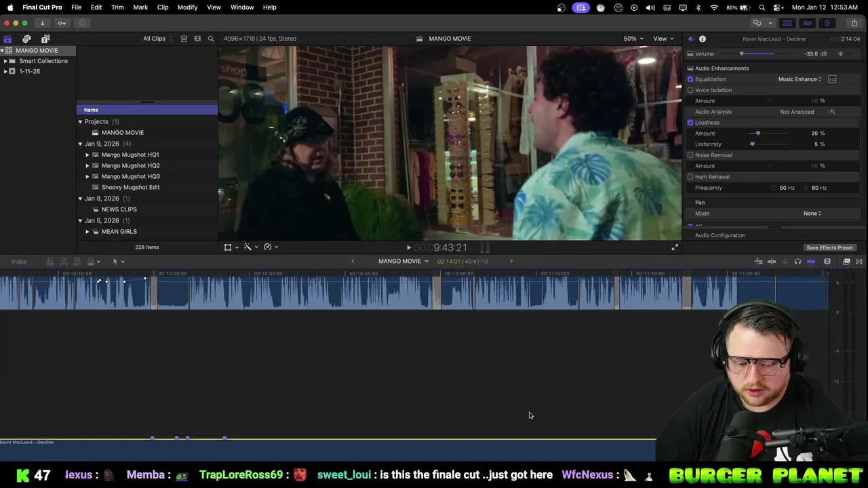Enable Hum Removal checkbox
Image resolution: width=868 pixels, height=488 pixels.
coord(690,177)
